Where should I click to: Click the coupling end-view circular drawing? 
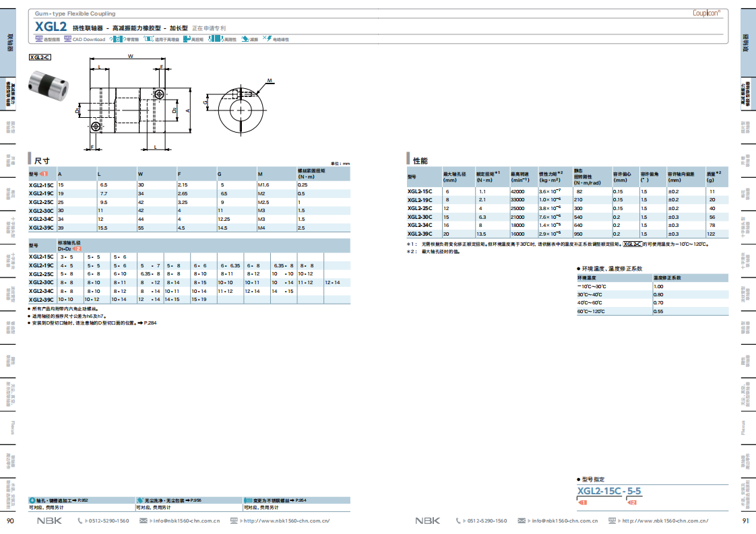(x=240, y=109)
